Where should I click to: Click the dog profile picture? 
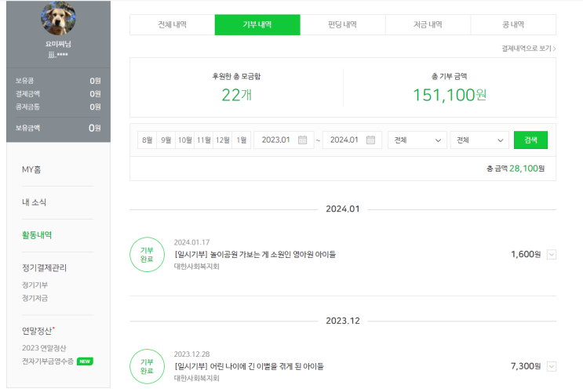[x=58, y=20]
